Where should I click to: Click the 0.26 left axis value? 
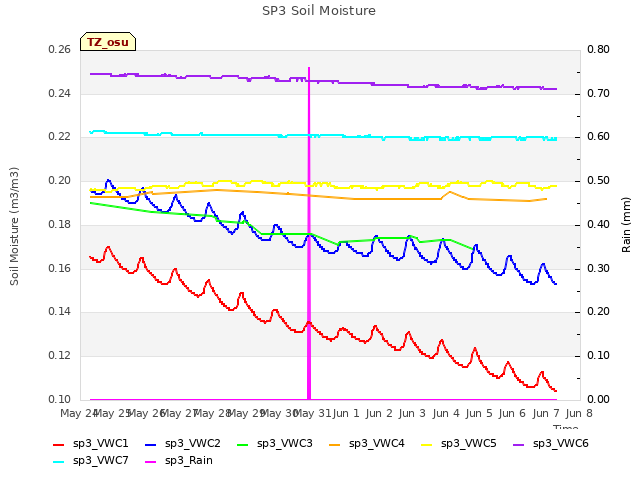60,50
